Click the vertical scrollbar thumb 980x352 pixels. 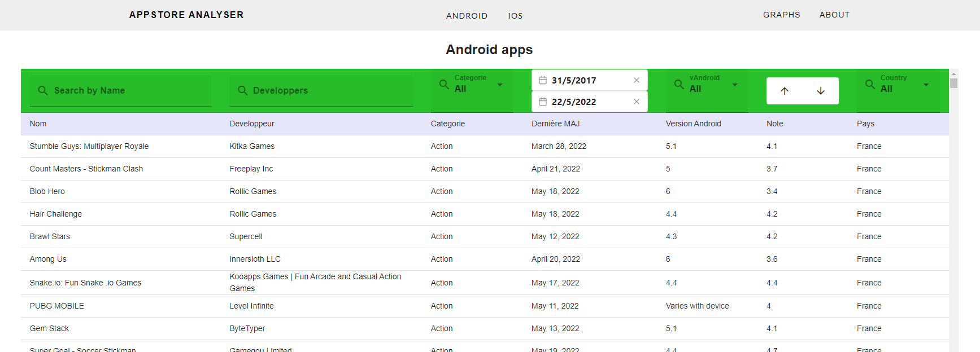[x=953, y=83]
